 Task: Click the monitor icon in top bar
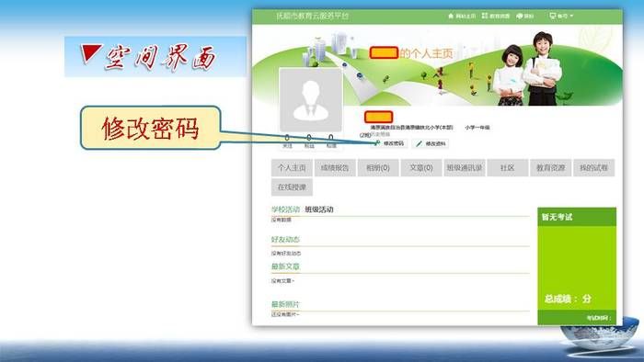552,16
